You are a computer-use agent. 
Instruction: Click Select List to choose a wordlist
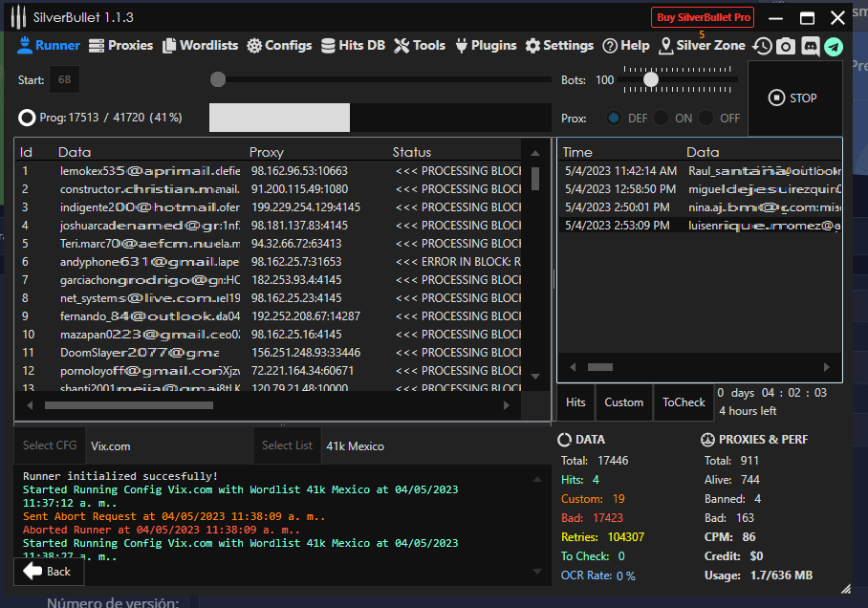(287, 445)
